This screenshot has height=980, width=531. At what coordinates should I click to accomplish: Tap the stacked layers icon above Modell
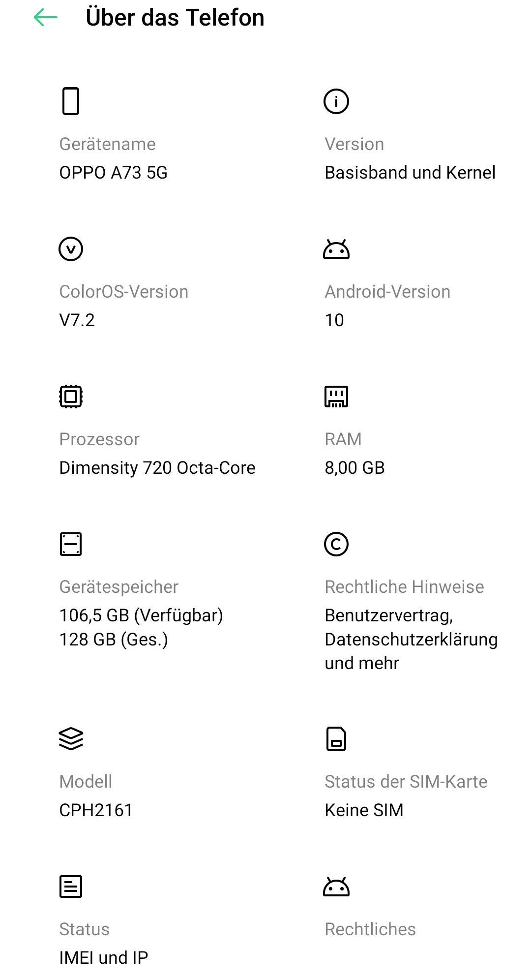click(x=71, y=739)
